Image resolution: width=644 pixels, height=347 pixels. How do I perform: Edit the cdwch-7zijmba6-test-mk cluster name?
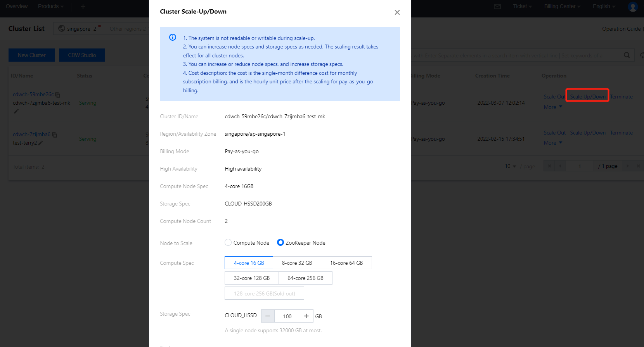click(x=16, y=111)
